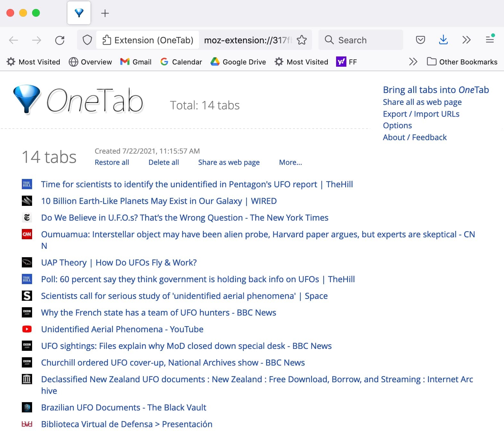Expand the More... options
The height and width of the screenshot is (431, 504).
pos(291,162)
